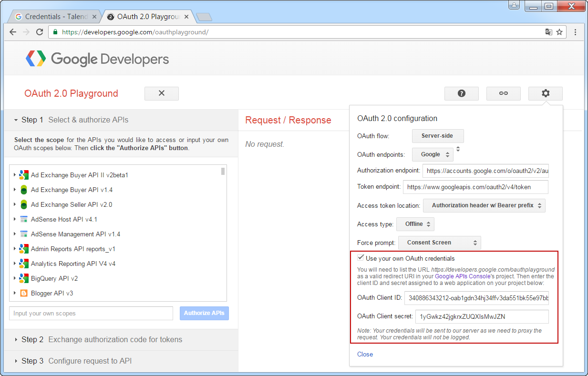Click the Authorize APIs button
Viewport: 588px width, 376px height.
pyautogui.click(x=204, y=313)
